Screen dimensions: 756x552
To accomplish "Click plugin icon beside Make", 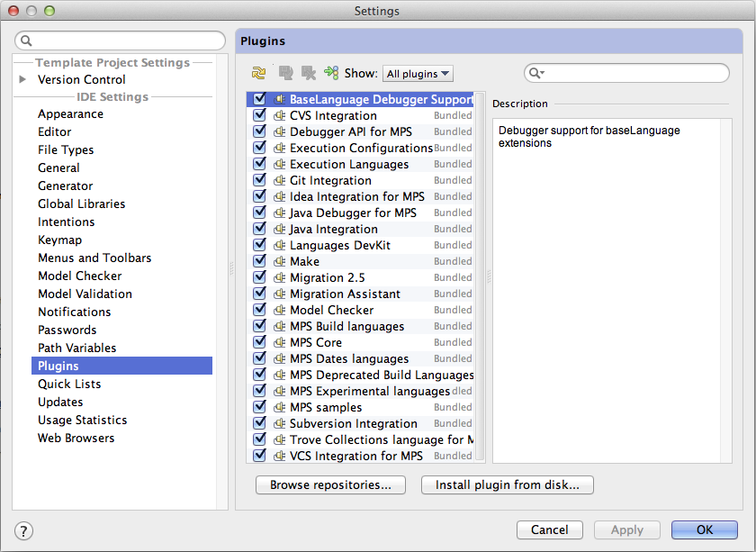I will click(280, 261).
